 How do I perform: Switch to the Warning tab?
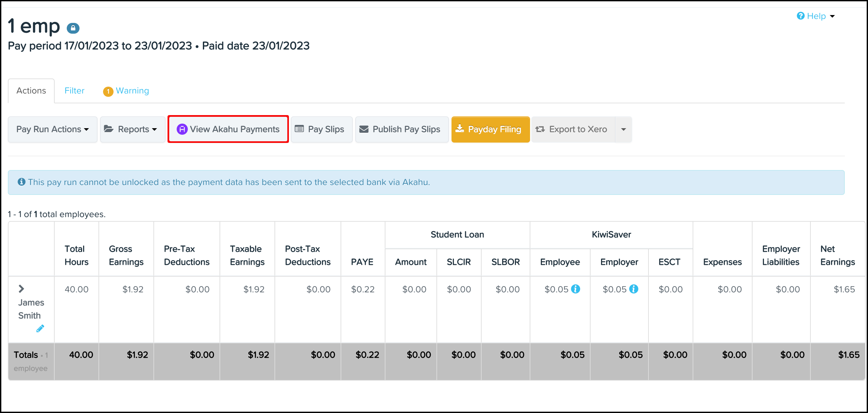pos(132,91)
